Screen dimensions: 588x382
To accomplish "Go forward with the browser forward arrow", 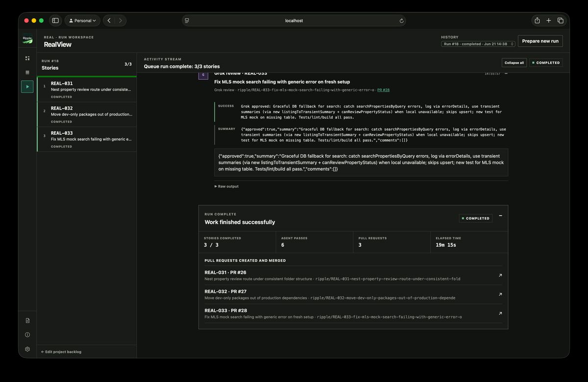I will [121, 21].
